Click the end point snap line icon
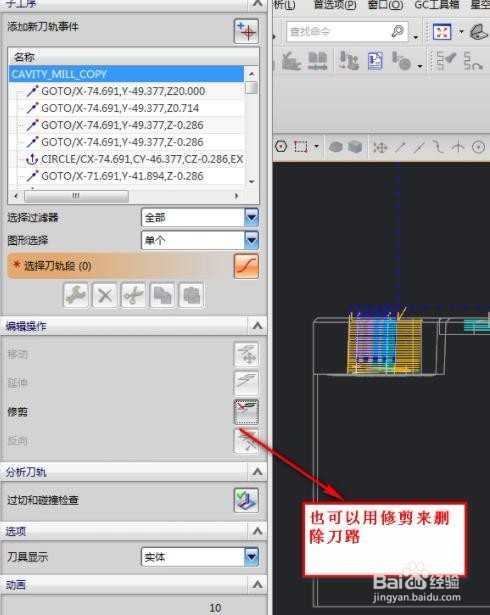Screen dimensions: 490x615 400,147
